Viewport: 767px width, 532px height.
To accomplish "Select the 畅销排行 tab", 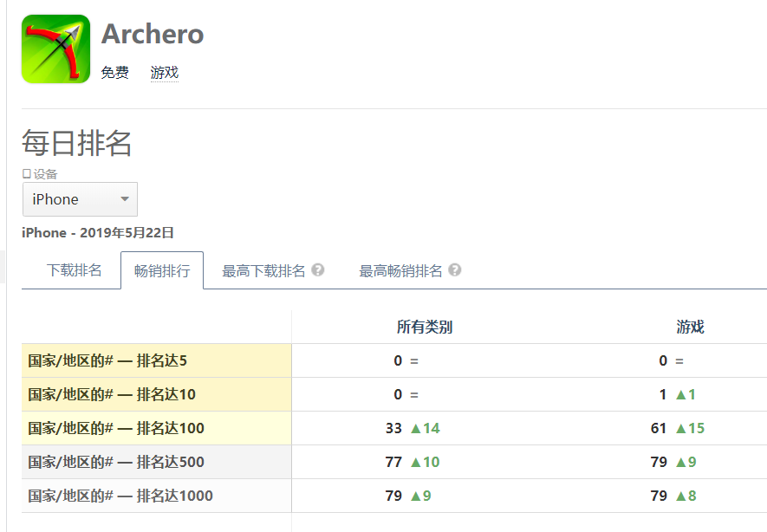I will pyautogui.click(x=162, y=270).
